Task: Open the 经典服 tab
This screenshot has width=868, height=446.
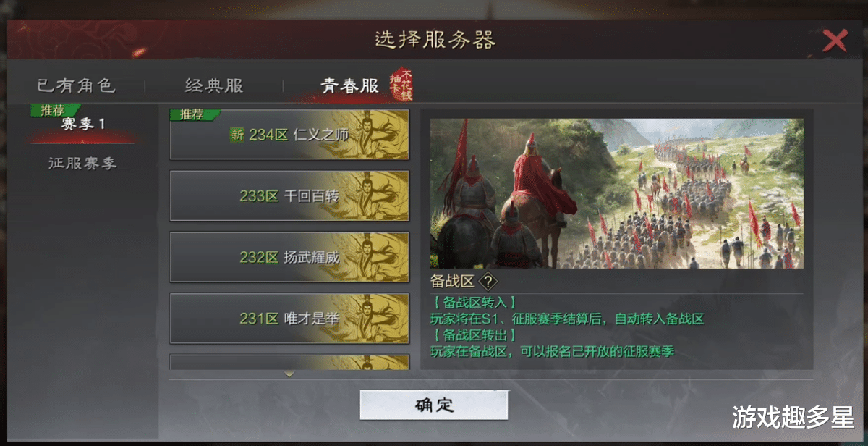Action: (x=214, y=85)
